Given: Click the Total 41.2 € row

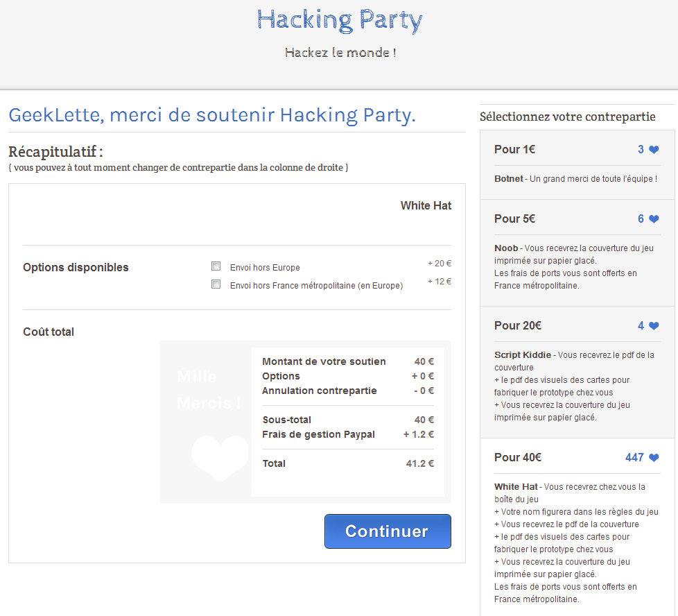Looking at the screenshot, I should click(x=347, y=463).
